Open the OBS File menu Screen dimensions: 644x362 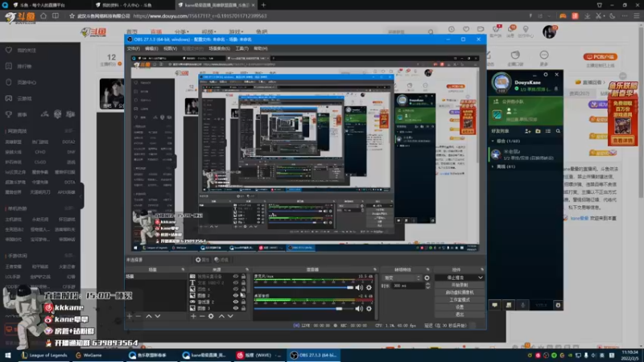coord(133,48)
